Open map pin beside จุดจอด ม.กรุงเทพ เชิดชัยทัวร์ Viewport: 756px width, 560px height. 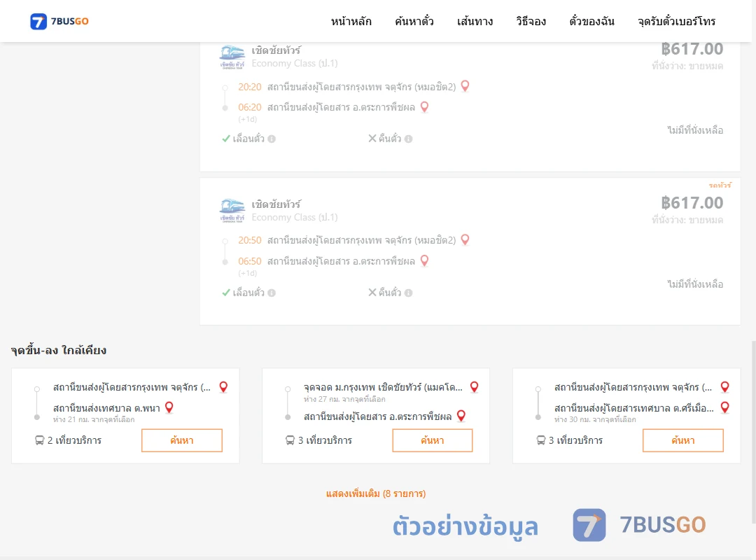(475, 387)
